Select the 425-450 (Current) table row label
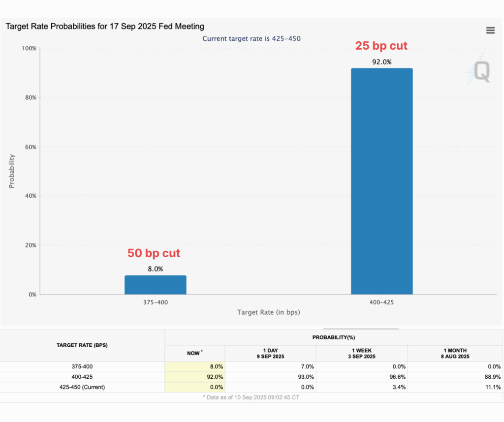 point(82,387)
